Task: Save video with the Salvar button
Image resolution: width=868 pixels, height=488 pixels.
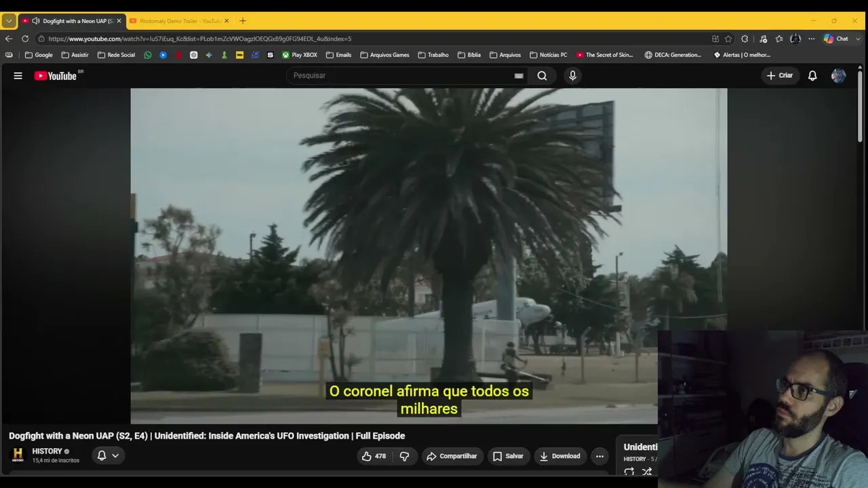Action: [508, 456]
